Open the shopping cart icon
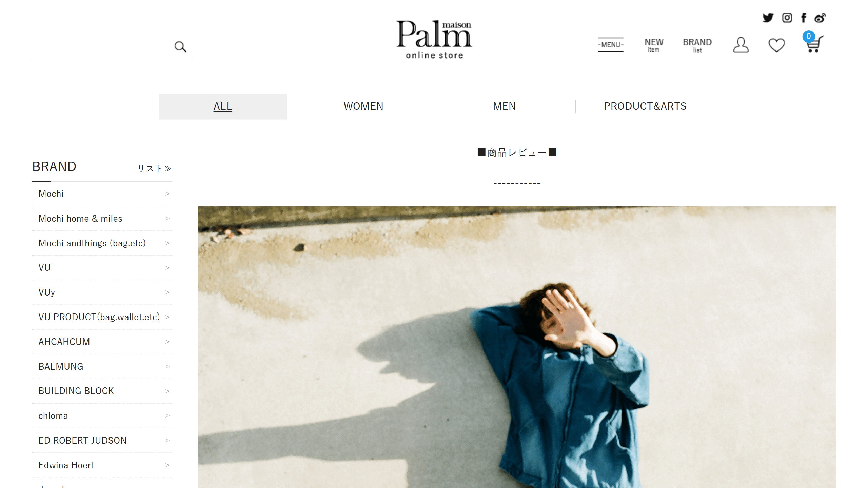 tap(814, 42)
